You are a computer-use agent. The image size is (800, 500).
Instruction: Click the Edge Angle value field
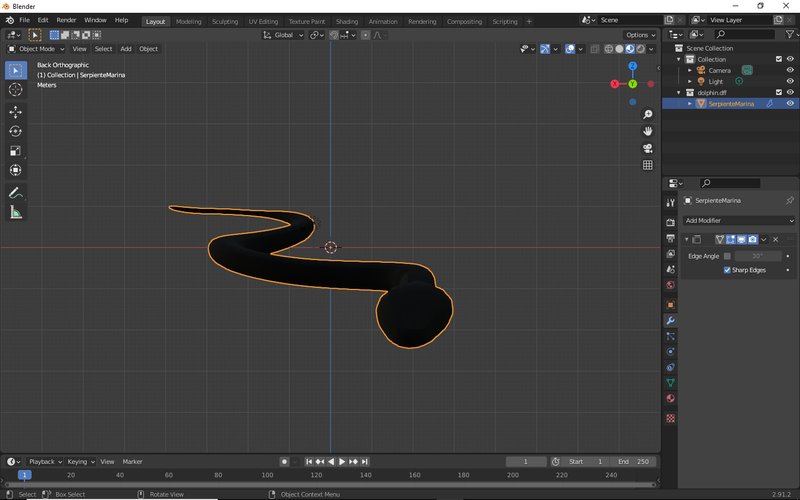758,256
